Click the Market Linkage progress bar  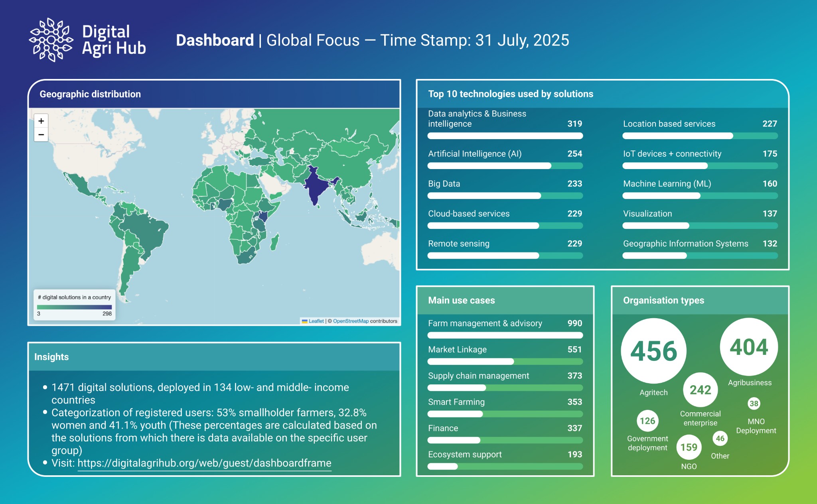pyautogui.click(x=505, y=362)
